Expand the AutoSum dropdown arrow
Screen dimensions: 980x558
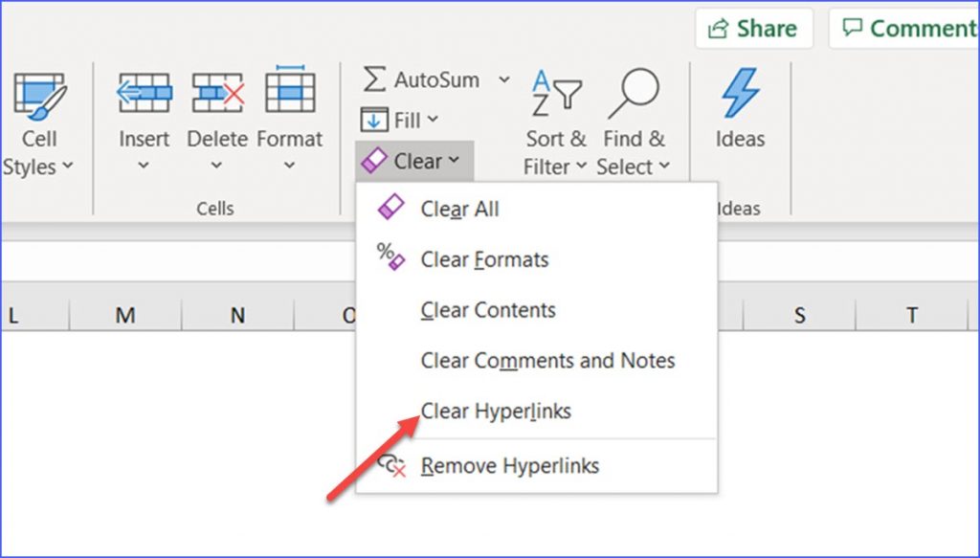click(503, 80)
